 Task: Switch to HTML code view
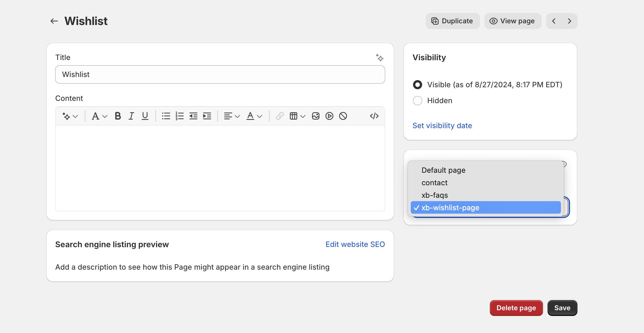coord(374,116)
